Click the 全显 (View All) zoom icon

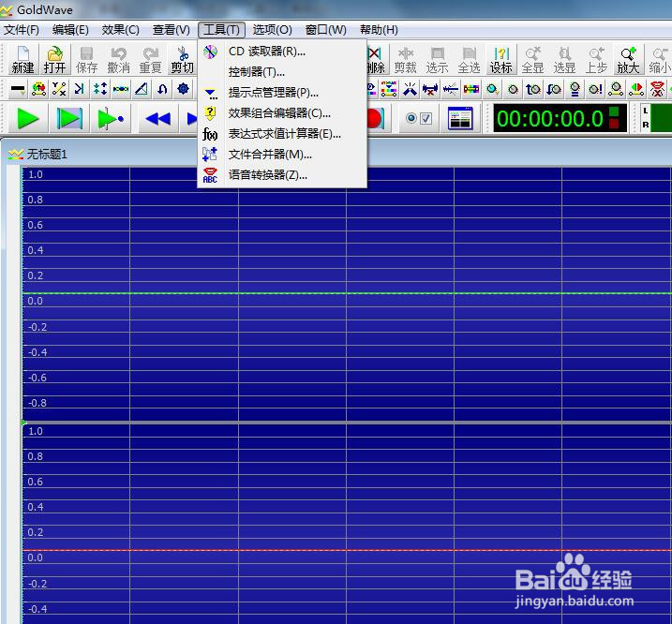(x=532, y=60)
